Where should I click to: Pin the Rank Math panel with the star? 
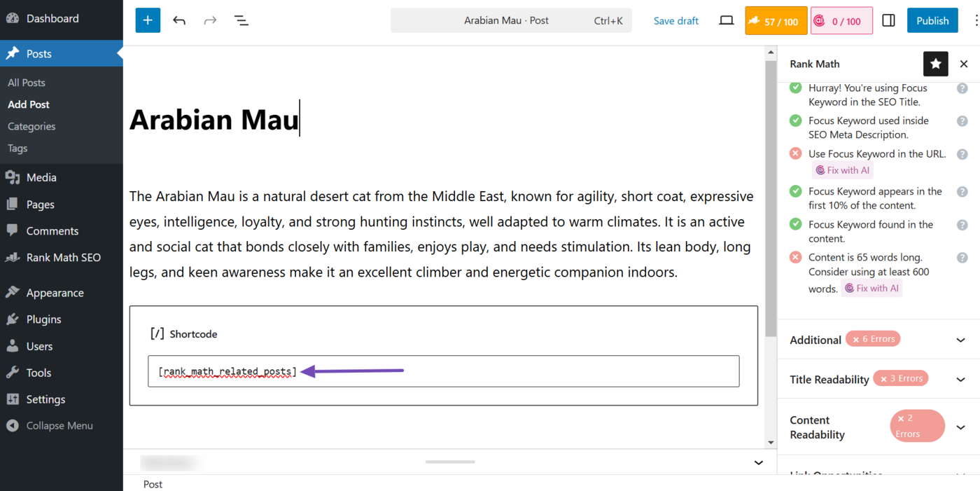point(936,64)
